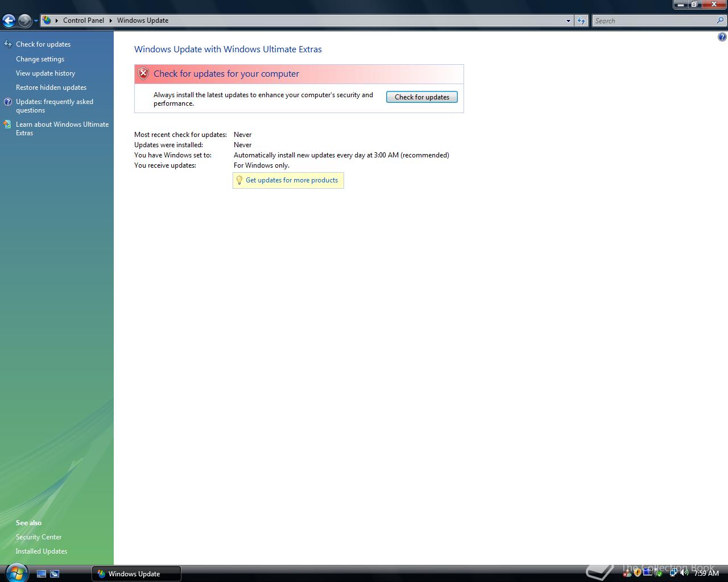Open the Windows Security shield tray icon
The height and width of the screenshot is (582, 728).
coord(638,573)
